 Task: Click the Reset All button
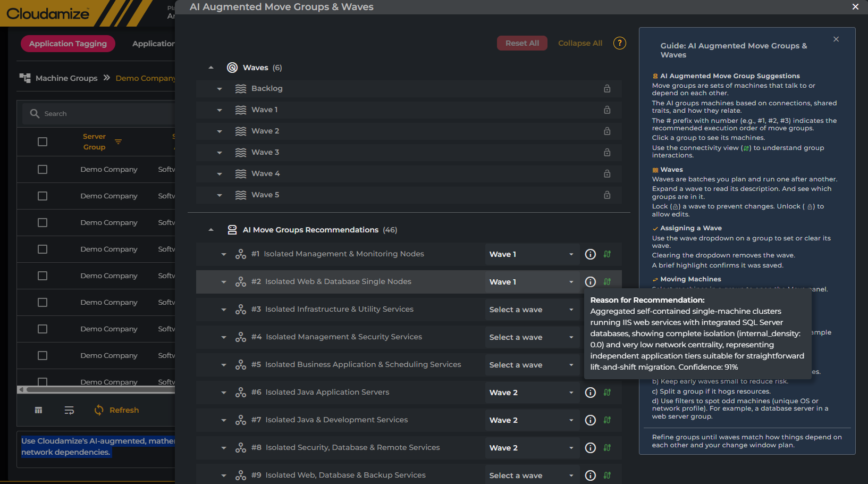coord(522,43)
